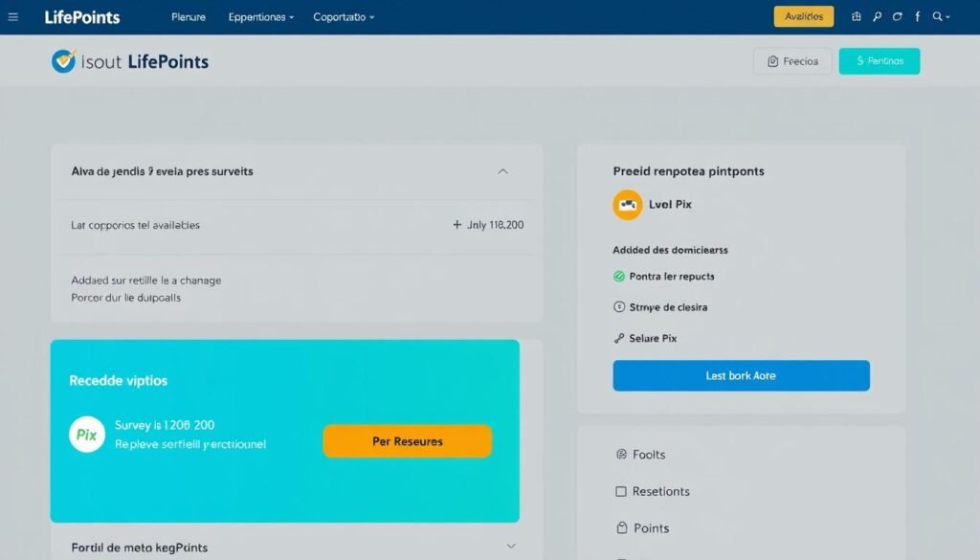Click the Alva de jendis heading text
The image size is (980, 560).
(x=162, y=171)
